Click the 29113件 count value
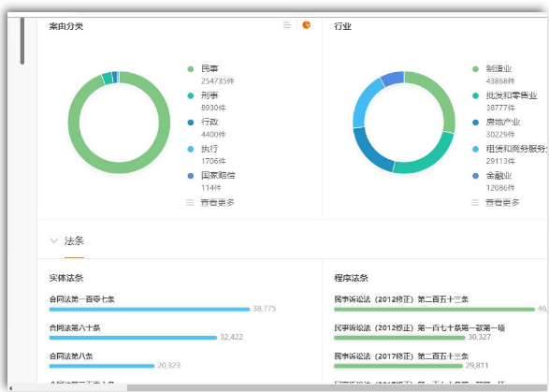 click(500, 161)
